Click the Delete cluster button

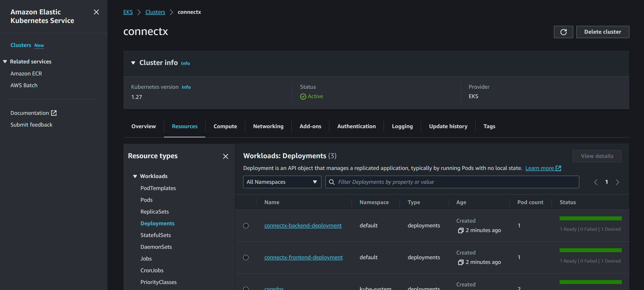(x=602, y=32)
